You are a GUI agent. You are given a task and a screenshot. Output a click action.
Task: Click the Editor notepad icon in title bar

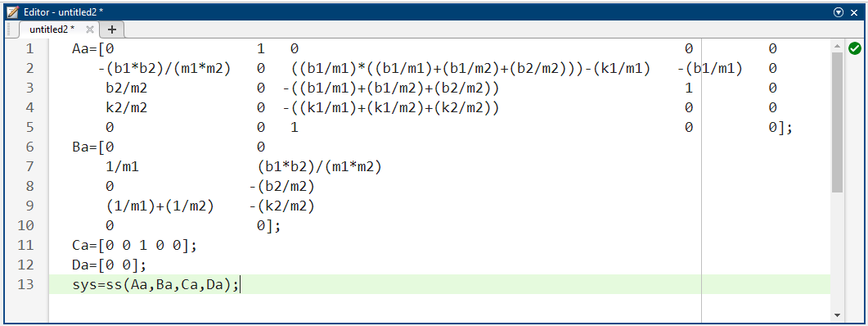click(12, 11)
